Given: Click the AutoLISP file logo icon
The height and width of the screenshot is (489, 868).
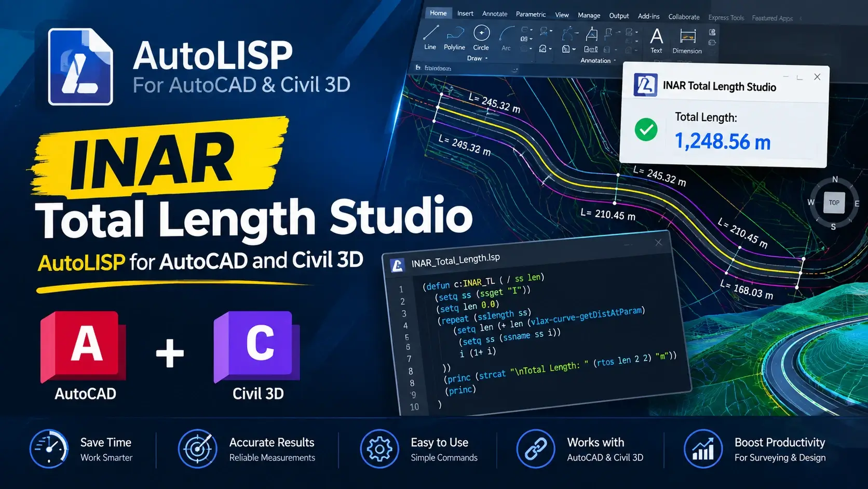Looking at the screenshot, I should pos(80,67).
